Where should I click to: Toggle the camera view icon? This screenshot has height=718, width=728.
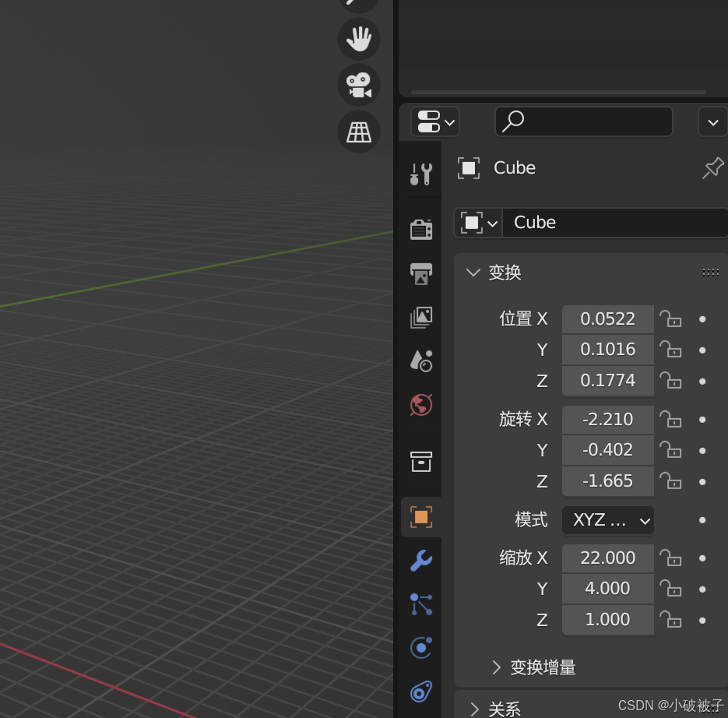click(x=358, y=86)
